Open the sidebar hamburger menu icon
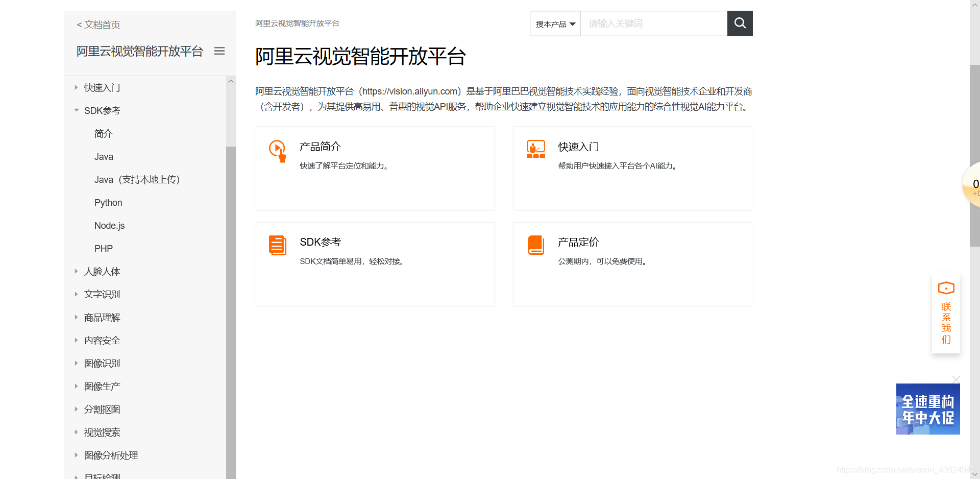Screen dimensions: 980x479 [219, 51]
